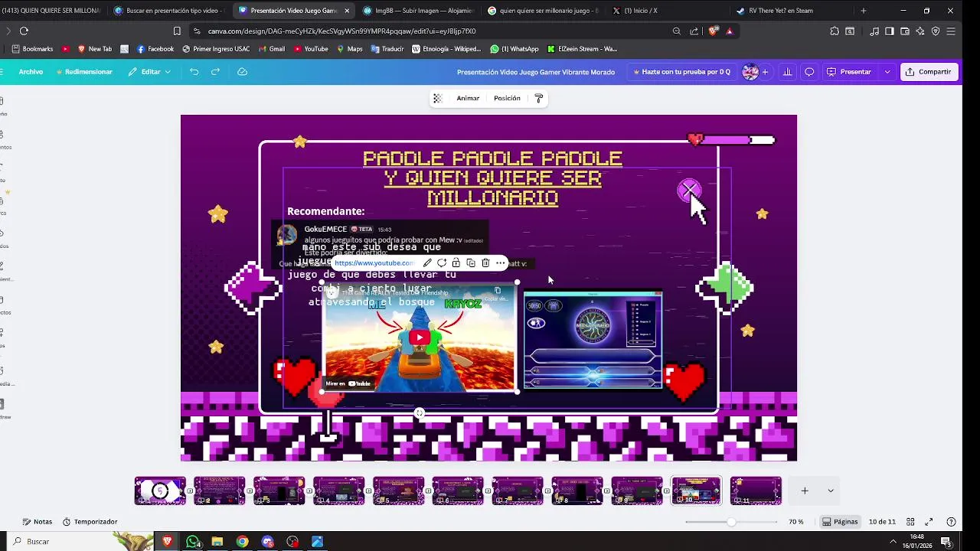The image size is (980, 551).
Task: Select page 11 thumbnail
Action: click(756, 491)
